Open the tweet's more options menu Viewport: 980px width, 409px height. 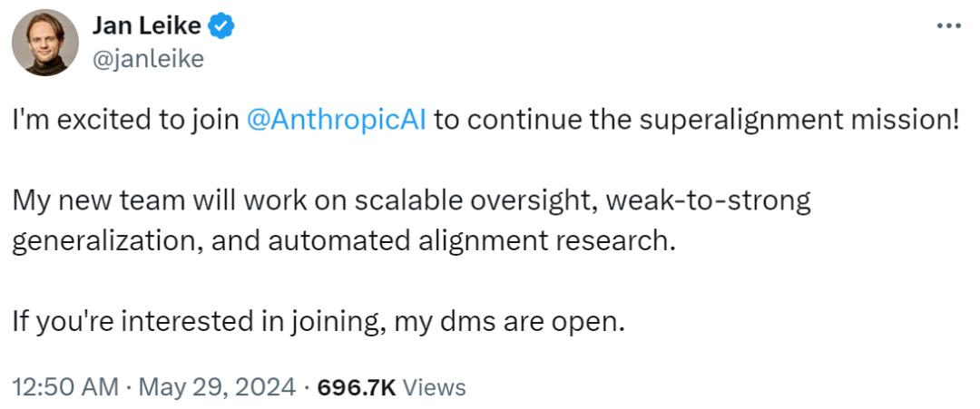[947, 26]
